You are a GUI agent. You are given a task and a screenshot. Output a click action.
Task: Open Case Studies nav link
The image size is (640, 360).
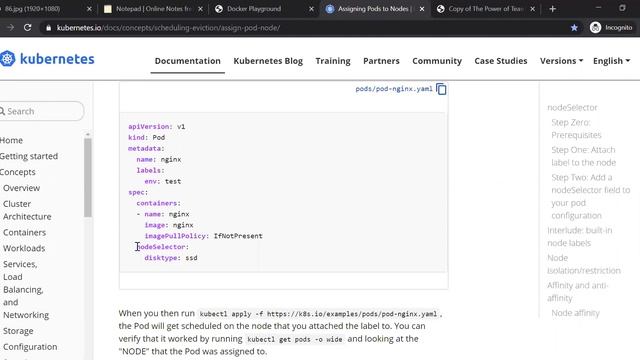pos(501,61)
